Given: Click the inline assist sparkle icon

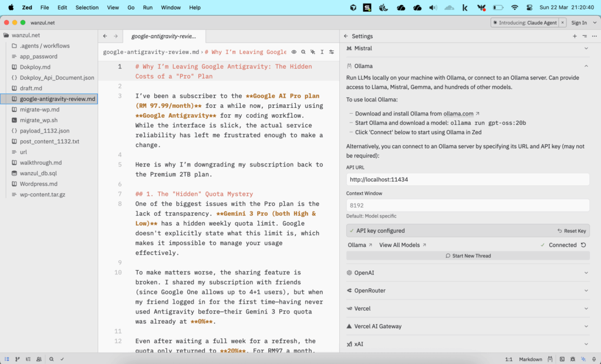Looking at the screenshot, I should 313,52.
